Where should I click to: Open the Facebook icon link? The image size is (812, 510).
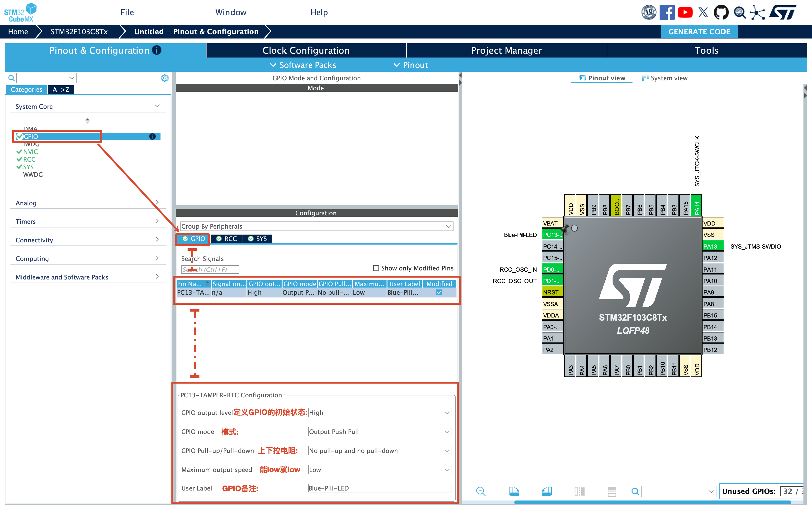(667, 13)
